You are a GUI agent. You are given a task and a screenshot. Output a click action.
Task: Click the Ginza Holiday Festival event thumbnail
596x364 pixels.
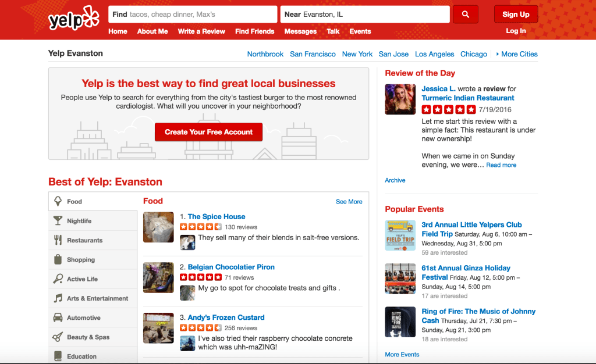tap(400, 279)
